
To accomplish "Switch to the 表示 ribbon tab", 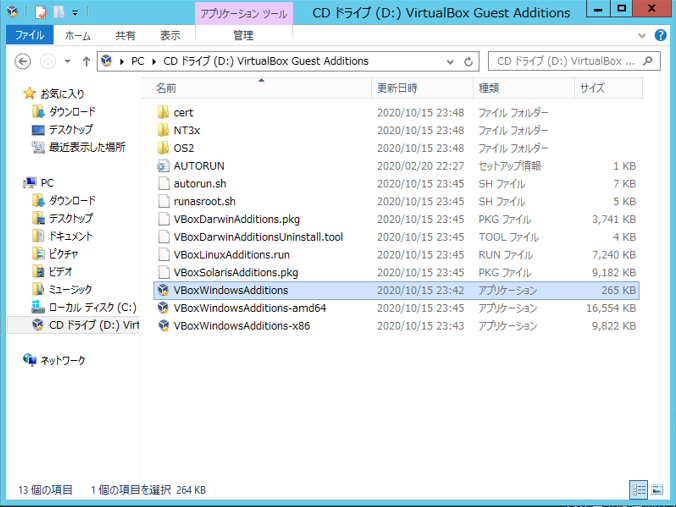I will (170, 35).
